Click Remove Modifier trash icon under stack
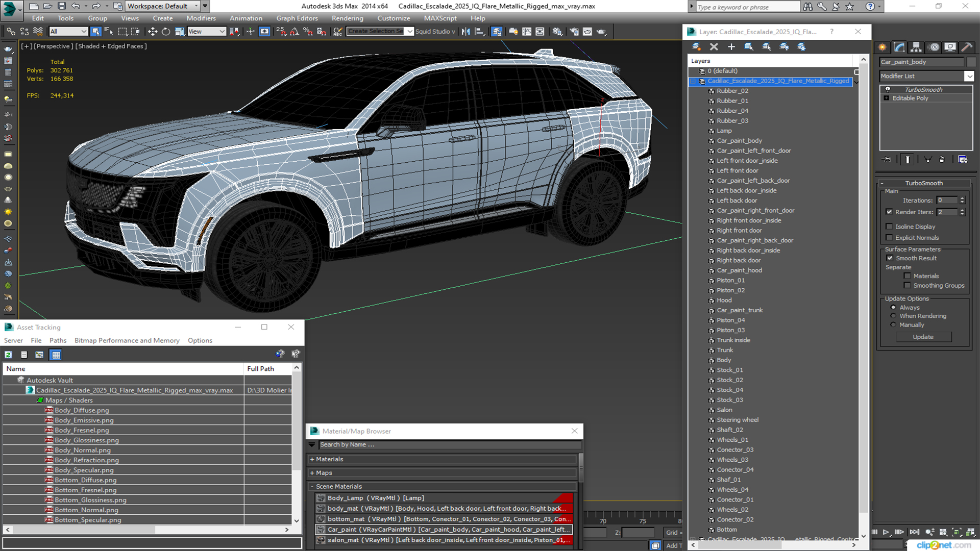Image resolution: width=980 pixels, height=551 pixels. click(942, 160)
